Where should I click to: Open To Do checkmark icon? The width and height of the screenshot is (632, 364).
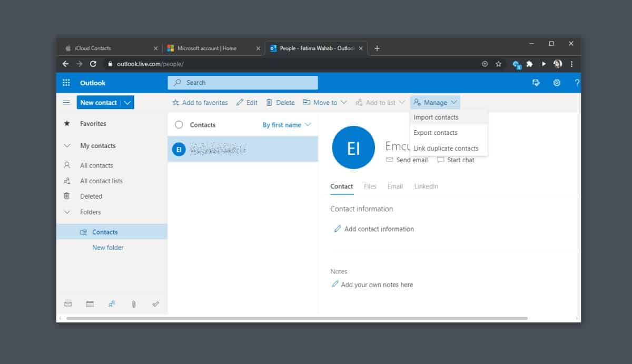pos(155,304)
